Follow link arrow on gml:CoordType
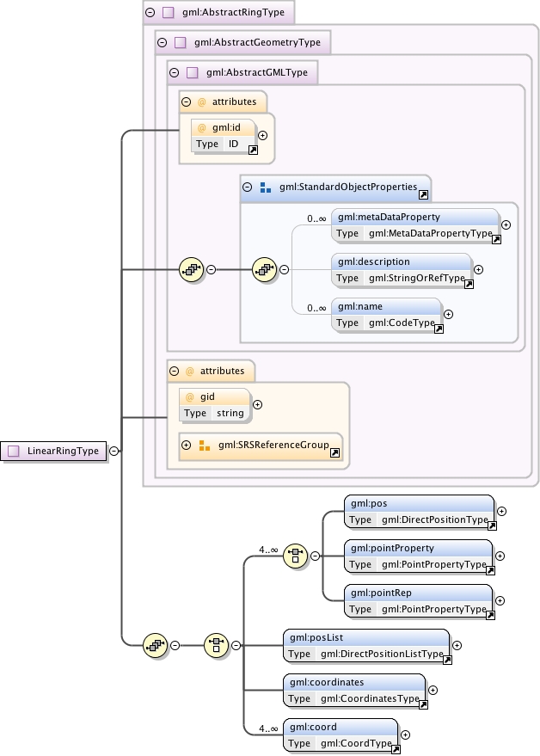 pyautogui.click(x=396, y=750)
